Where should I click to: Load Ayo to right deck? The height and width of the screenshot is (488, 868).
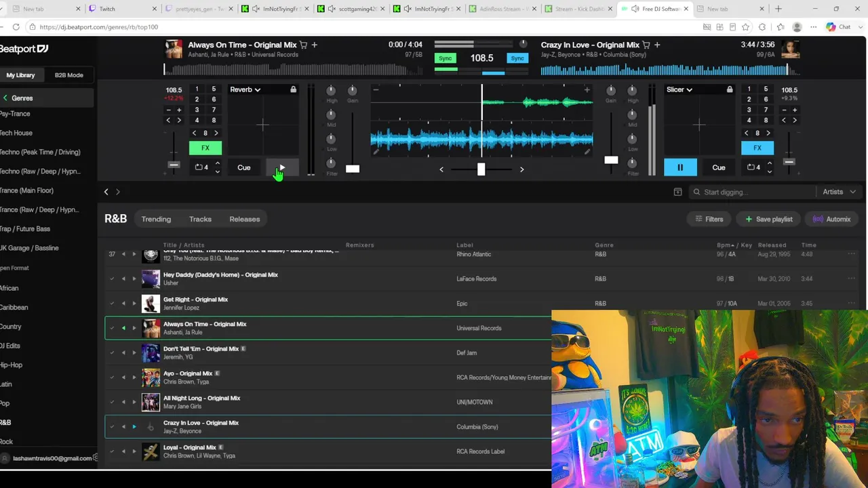pyautogui.click(x=134, y=378)
